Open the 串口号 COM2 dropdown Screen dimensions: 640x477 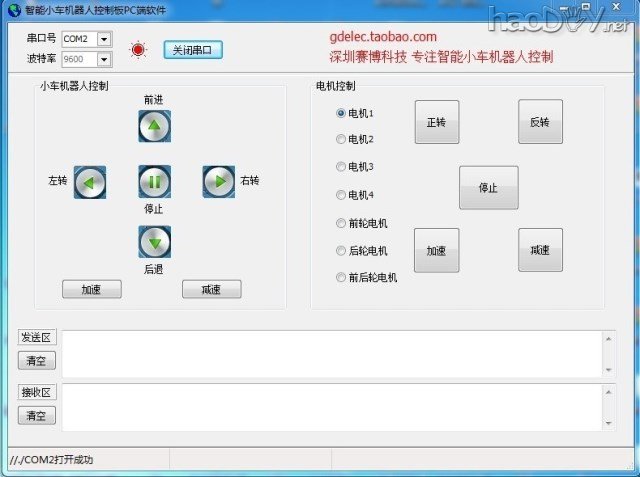point(104,39)
